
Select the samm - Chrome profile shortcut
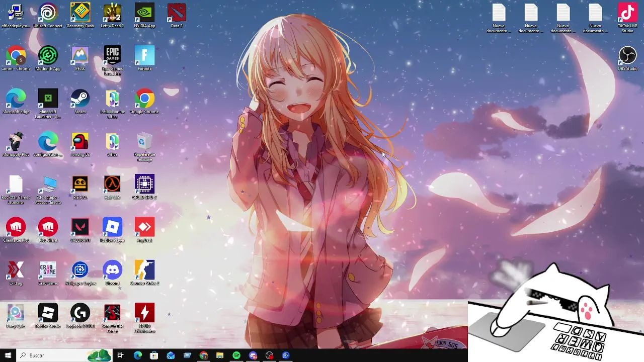click(x=16, y=59)
